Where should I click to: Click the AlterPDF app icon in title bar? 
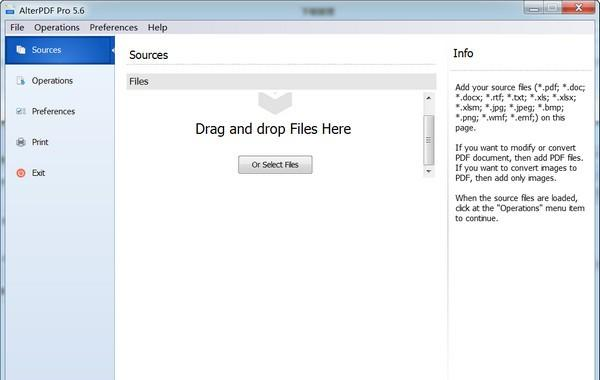[10, 11]
